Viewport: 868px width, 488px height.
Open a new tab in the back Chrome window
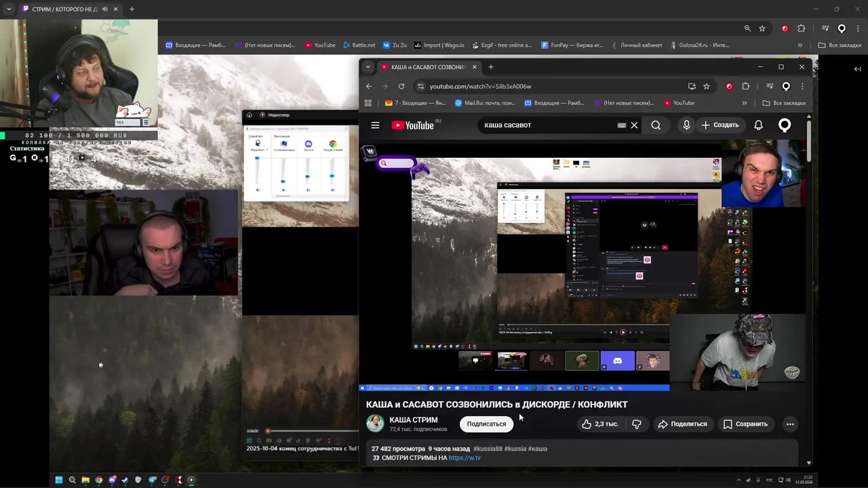pos(132,9)
